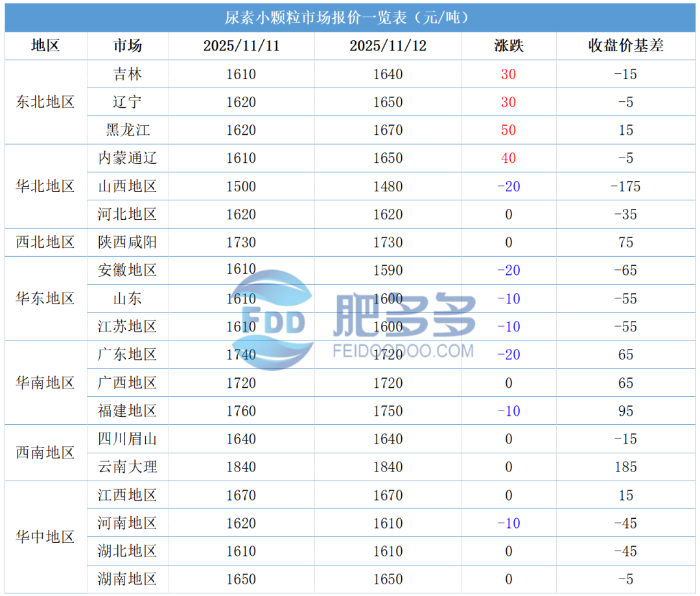
Task: Click the 河南地区 market cell
Action: [x=128, y=523]
